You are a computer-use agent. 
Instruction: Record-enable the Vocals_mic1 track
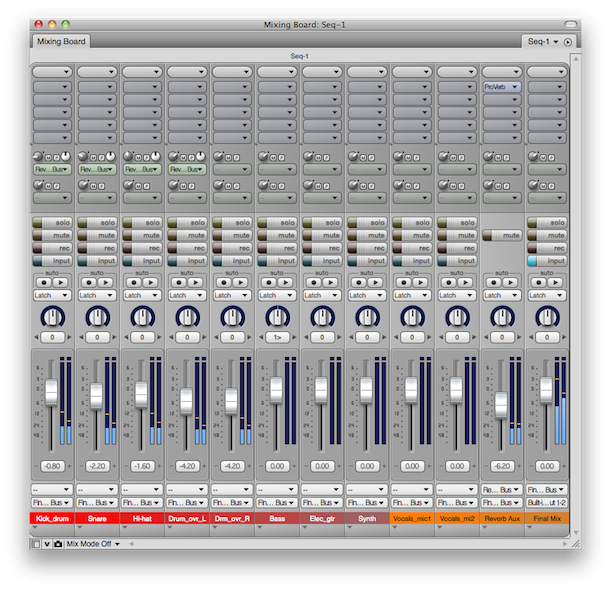click(x=412, y=248)
